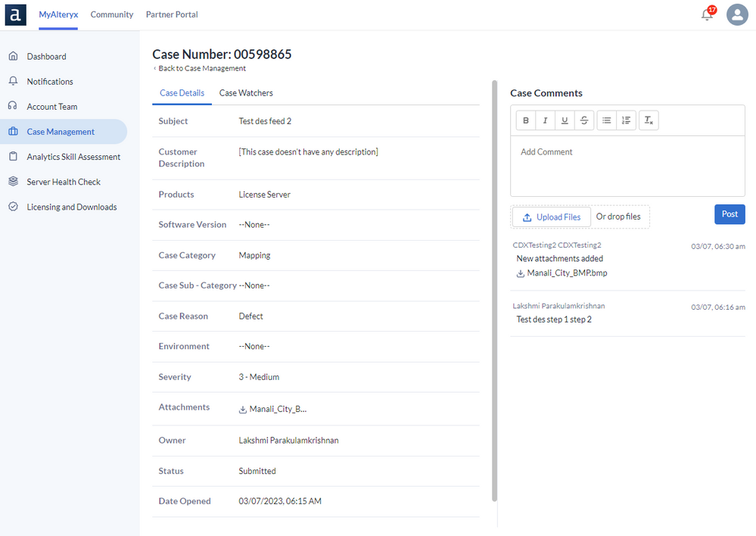The image size is (756, 536).
Task: Select the Licensing and Downloads sidebar icon
Action: (x=13, y=207)
